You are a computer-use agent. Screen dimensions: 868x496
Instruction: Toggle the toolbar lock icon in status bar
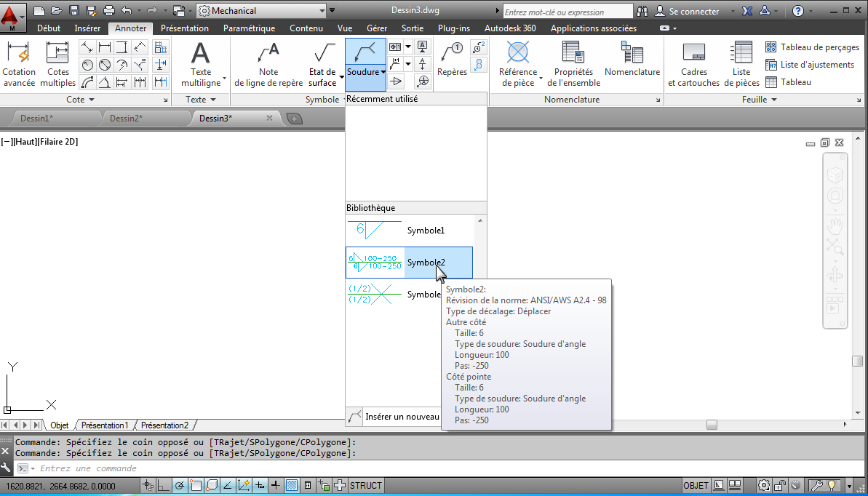[x=781, y=486]
